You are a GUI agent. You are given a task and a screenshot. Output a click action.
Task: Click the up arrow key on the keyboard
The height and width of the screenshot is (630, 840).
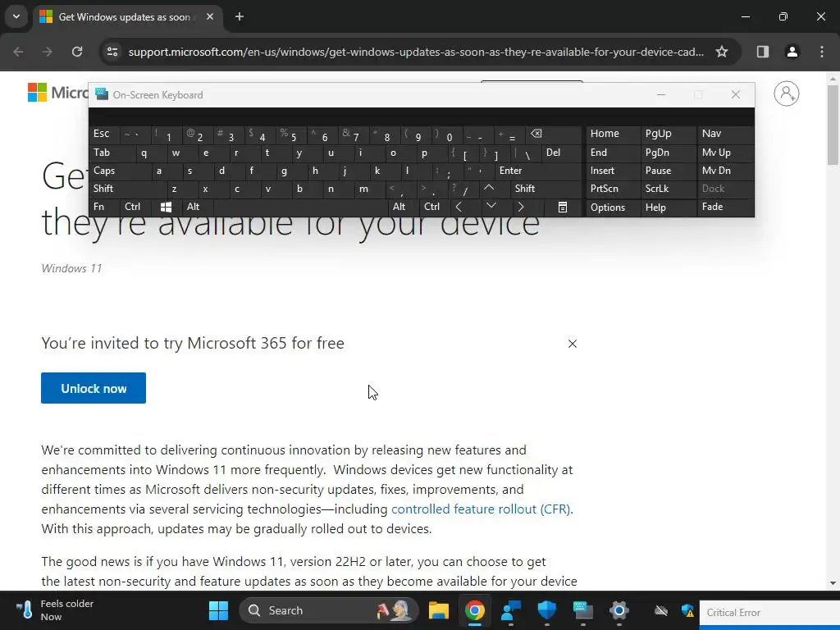pyautogui.click(x=489, y=188)
